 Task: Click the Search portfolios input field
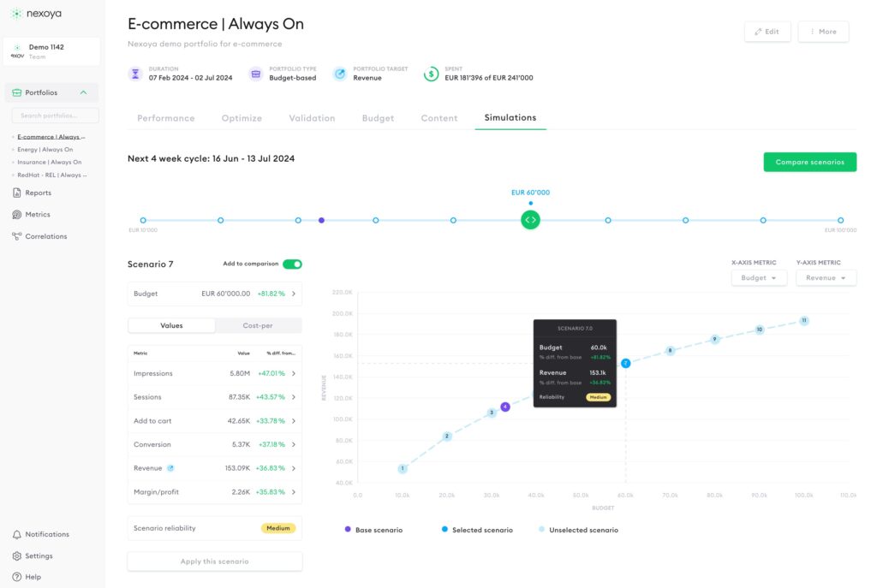click(56, 116)
